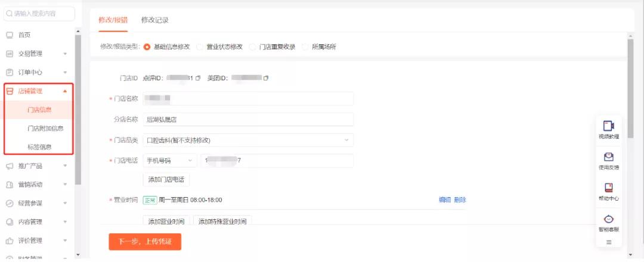Collapse the 店铺管理 menu arrow
Screen dimensions: 644x262
pos(65,92)
